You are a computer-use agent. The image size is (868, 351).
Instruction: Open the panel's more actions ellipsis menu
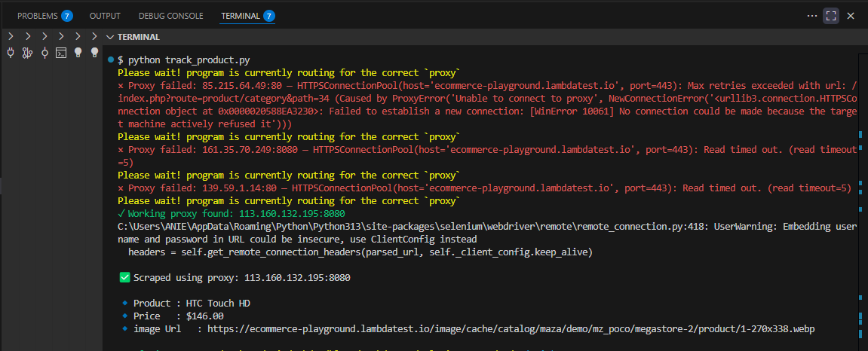812,16
